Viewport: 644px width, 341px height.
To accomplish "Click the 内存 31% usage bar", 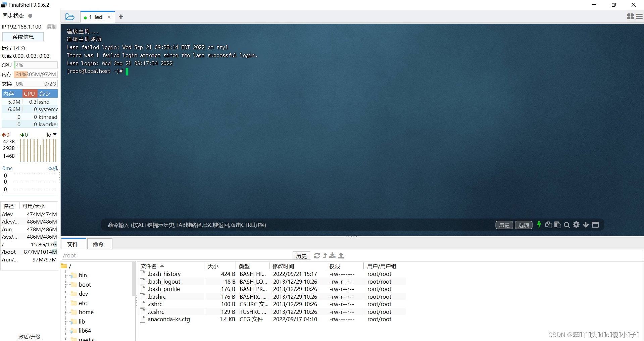I will point(36,74).
